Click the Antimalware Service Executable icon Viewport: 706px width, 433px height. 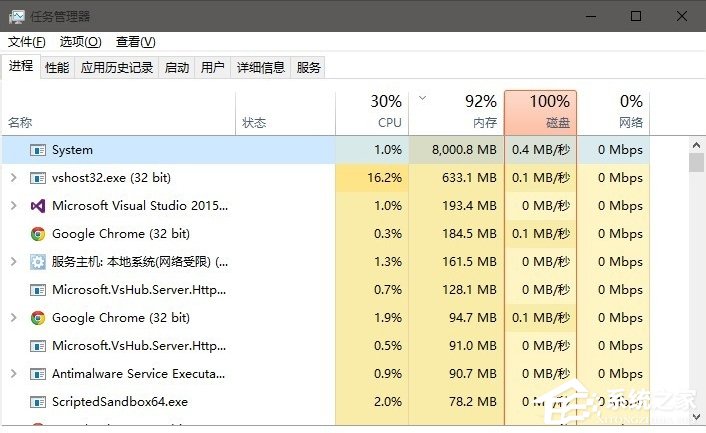tap(38, 374)
